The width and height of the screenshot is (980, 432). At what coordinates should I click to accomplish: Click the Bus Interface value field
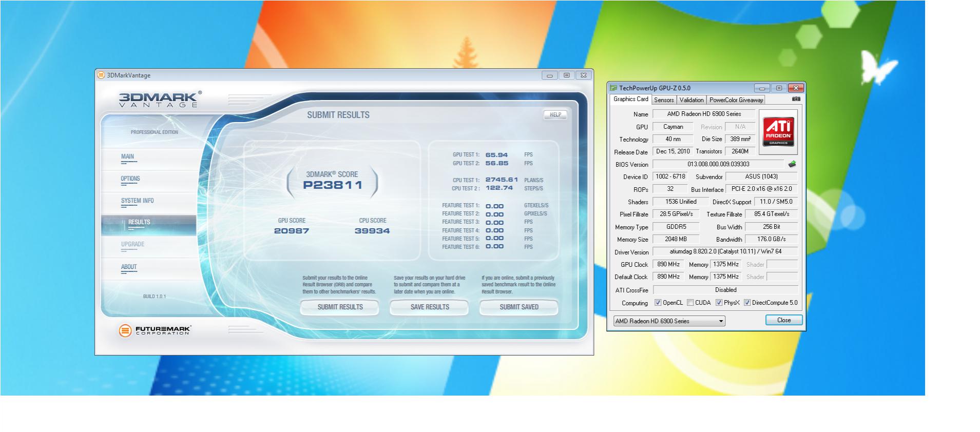click(761, 189)
